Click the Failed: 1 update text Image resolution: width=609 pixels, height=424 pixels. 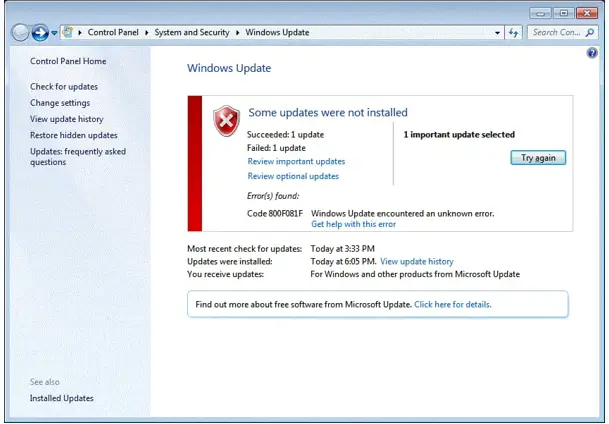tap(276, 148)
